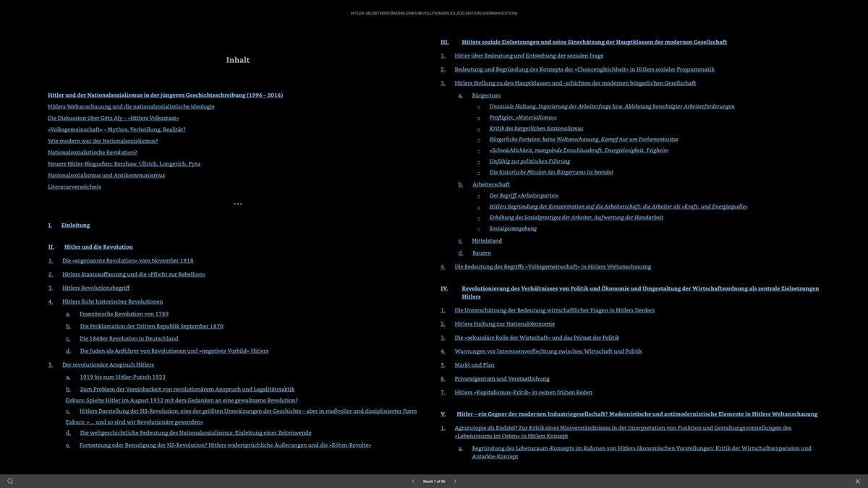Open 'Unsoziale Haltung, Ingorierung der Arbeiterfrage' link

point(612,106)
